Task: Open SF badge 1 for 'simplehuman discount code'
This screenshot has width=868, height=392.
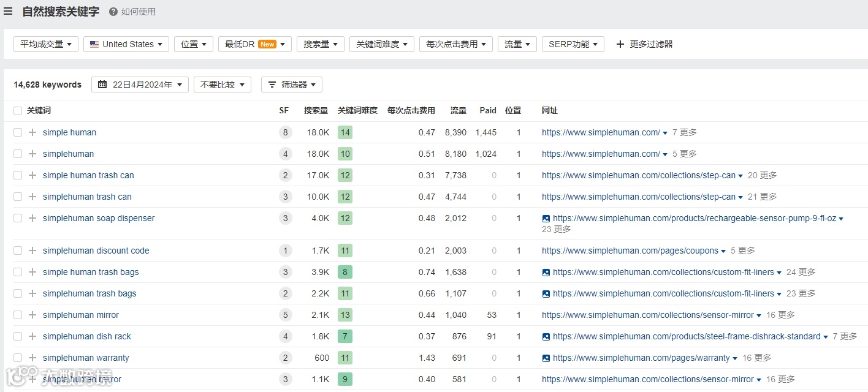Action: pyautogui.click(x=284, y=251)
